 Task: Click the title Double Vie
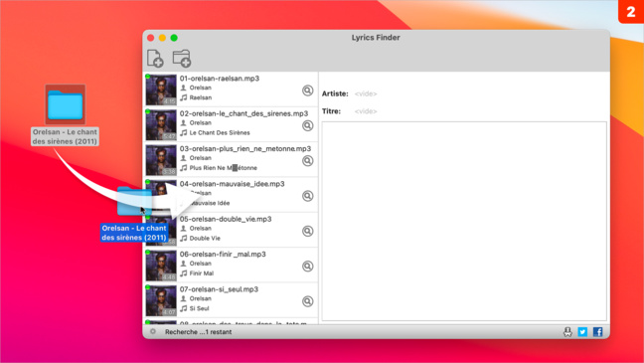pyautogui.click(x=205, y=238)
